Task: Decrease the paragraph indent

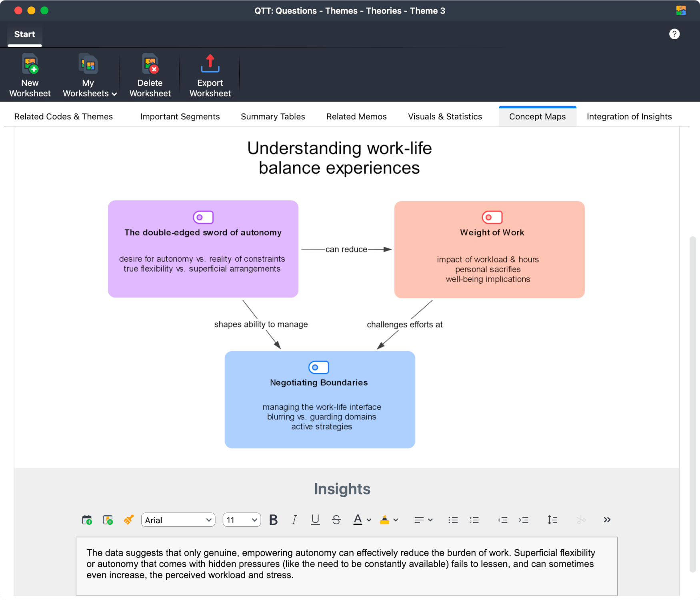Action: point(502,520)
